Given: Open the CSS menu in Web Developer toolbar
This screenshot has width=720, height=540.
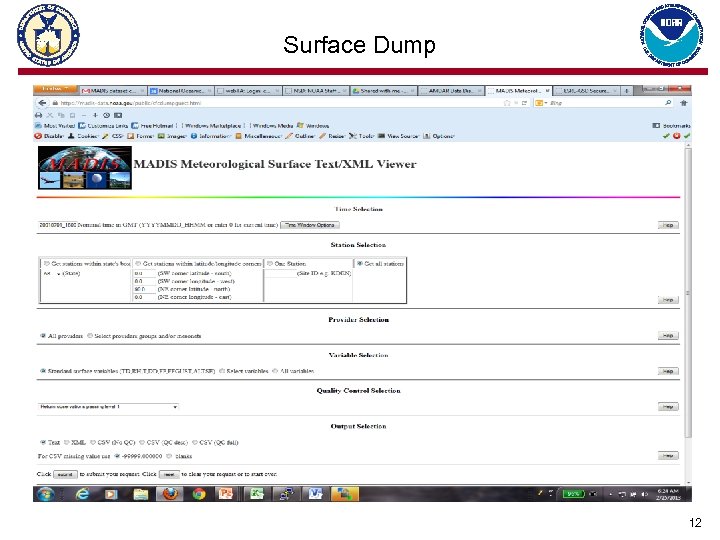Looking at the screenshot, I should (x=113, y=136).
